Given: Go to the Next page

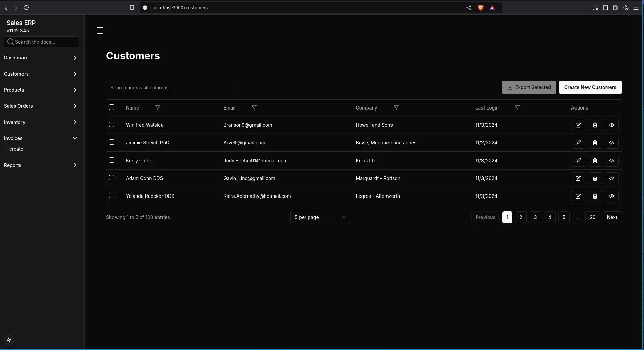Looking at the screenshot, I should pos(612,217).
